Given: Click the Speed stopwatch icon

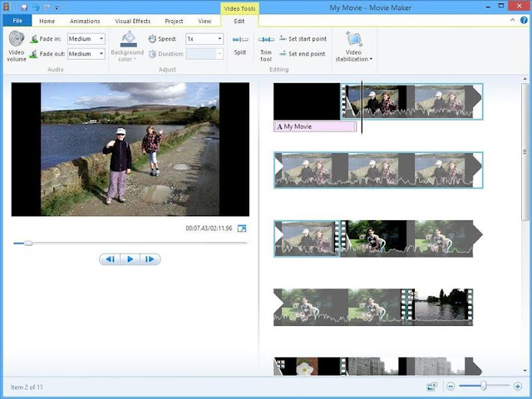Looking at the screenshot, I should [152, 39].
